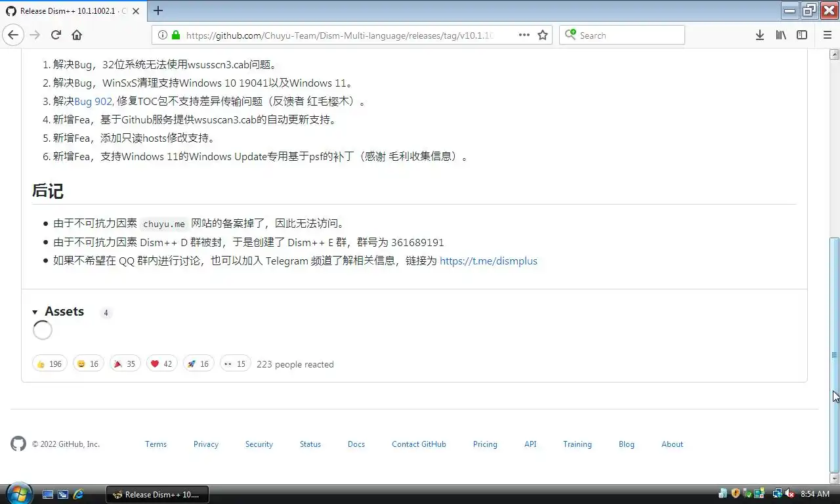Click the 8:54 AM clock

[815, 493]
